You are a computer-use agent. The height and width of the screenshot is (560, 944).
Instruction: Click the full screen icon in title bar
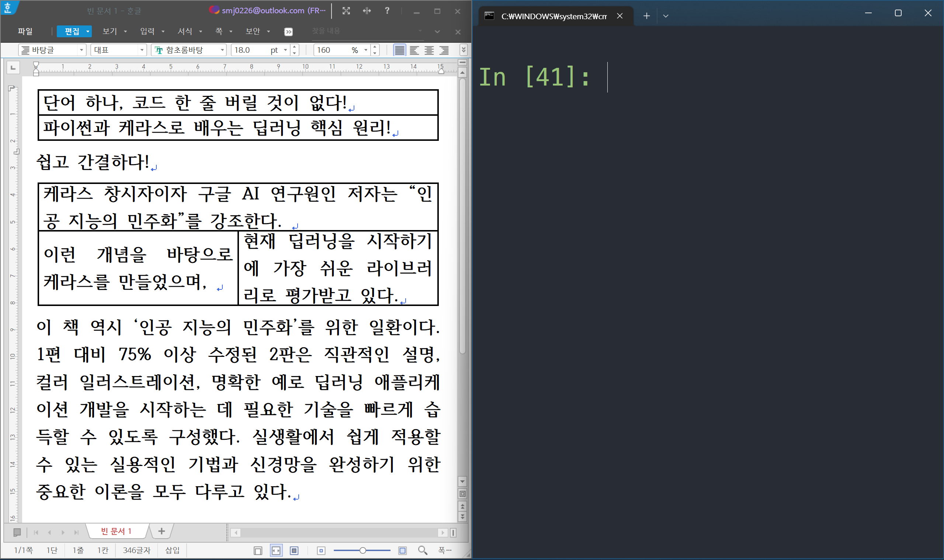tap(346, 11)
